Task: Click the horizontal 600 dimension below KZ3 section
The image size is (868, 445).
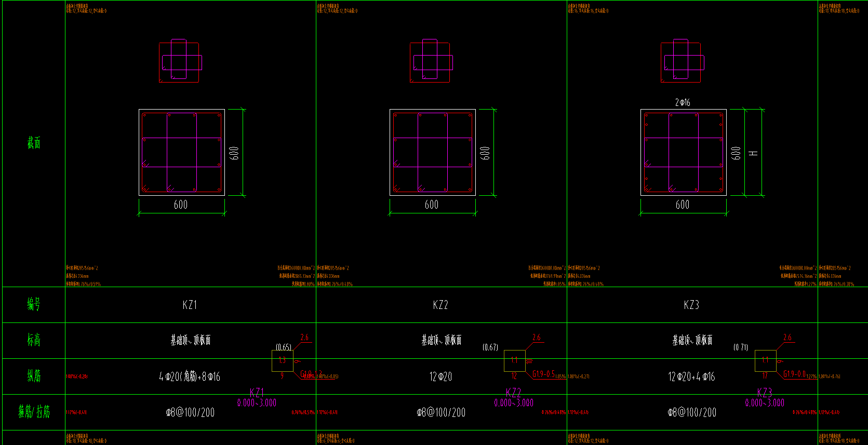Action: pyautogui.click(x=683, y=205)
